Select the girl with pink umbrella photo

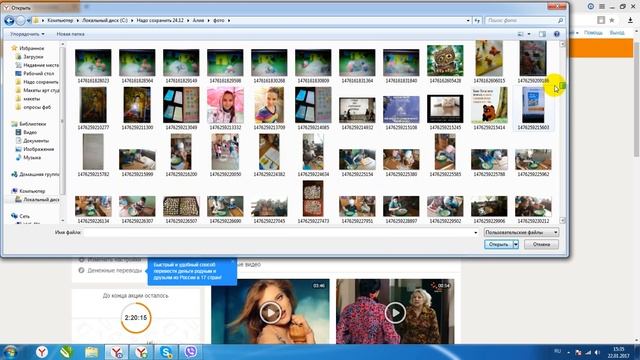tap(225, 105)
